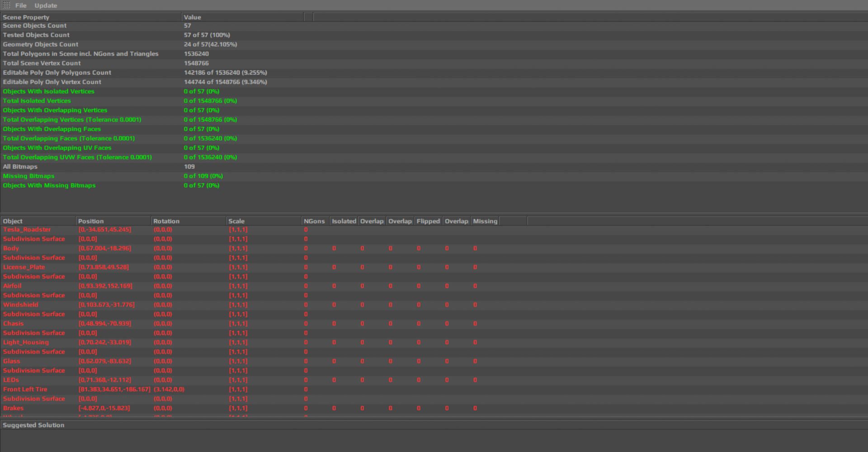Click the value 24 of 57(42.105%)

(x=210, y=44)
